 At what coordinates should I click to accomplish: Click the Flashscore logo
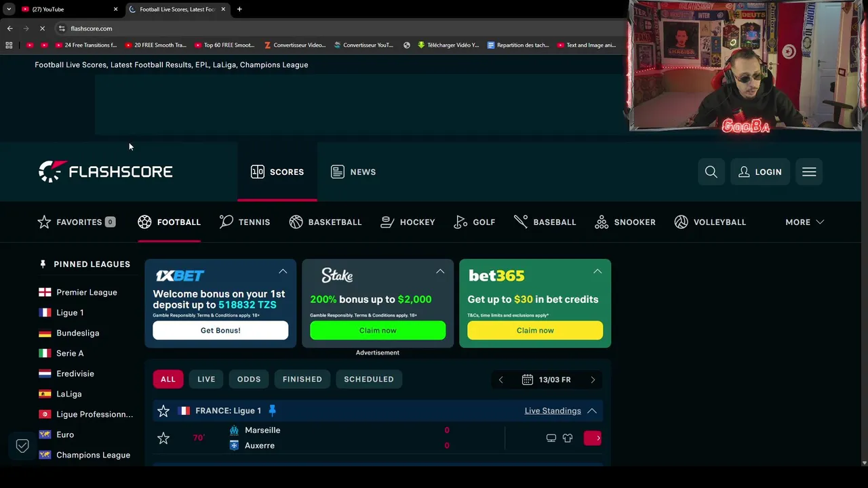click(x=105, y=171)
